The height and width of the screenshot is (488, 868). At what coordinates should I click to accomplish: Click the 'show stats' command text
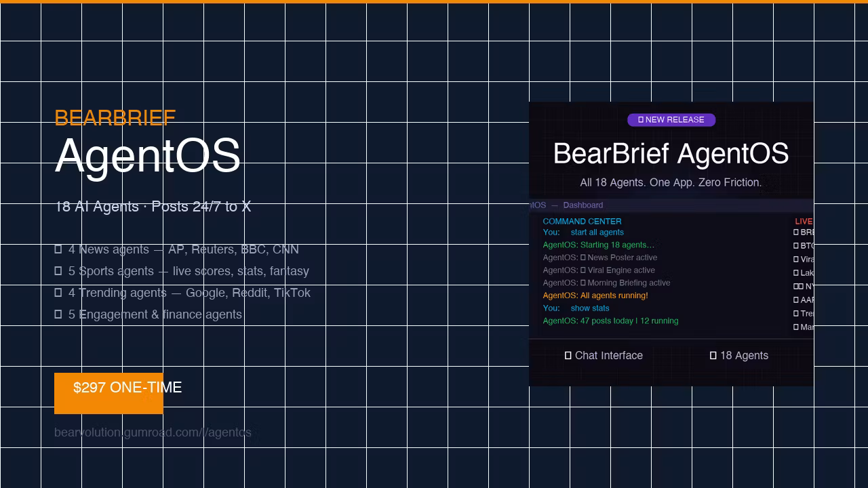[x=590, y=308]
